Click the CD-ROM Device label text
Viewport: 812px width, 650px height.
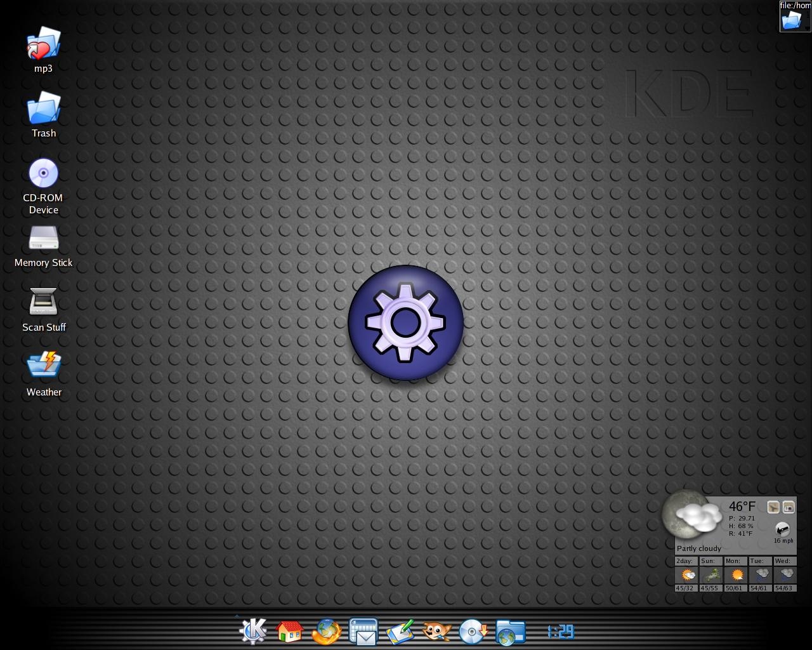[43, 204]
